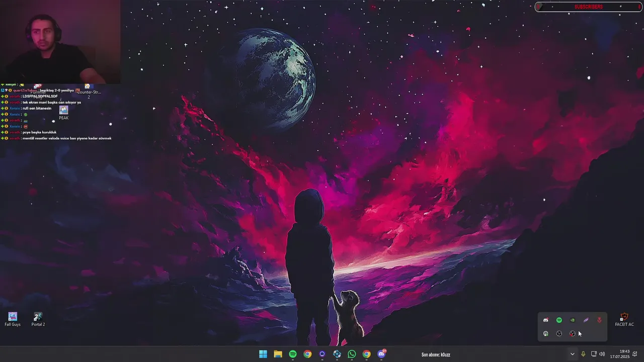Screen dimensions: 644x362
Task: Open Discord with 9+ badge on taskbar
Action: coord(381,354)
